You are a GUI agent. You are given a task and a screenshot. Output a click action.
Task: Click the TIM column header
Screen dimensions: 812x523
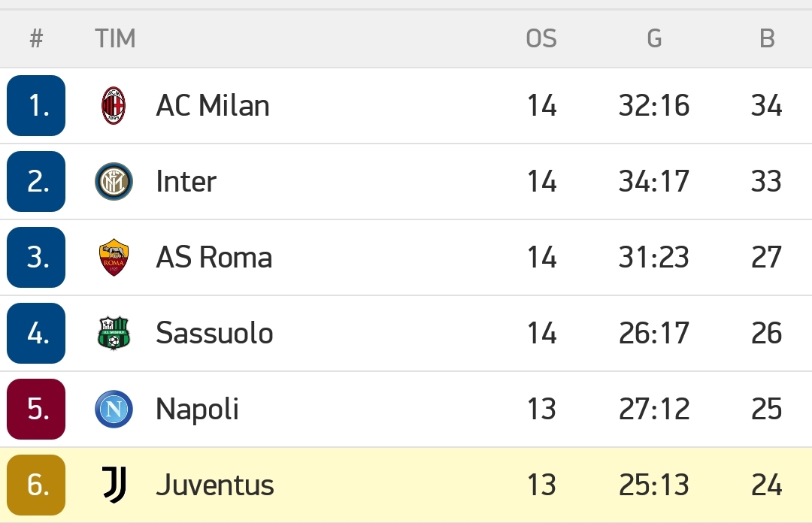(x=115, y=38)
